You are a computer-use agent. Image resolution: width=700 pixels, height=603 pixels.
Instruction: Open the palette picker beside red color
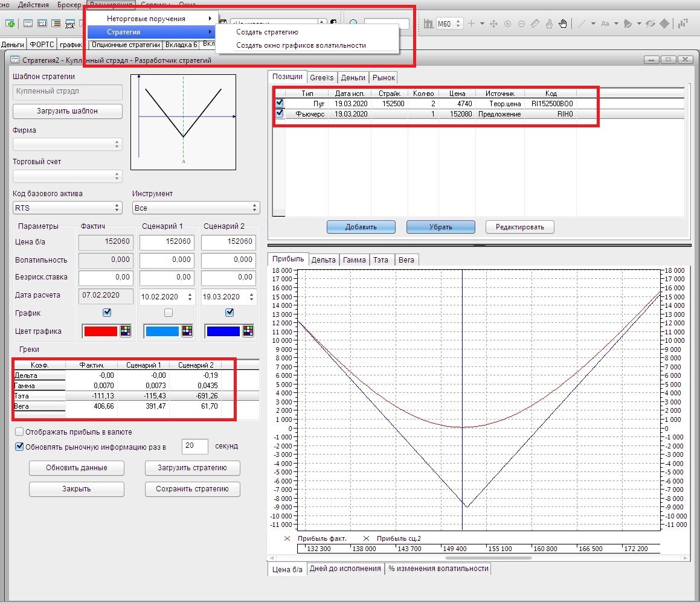pos(126,331)
